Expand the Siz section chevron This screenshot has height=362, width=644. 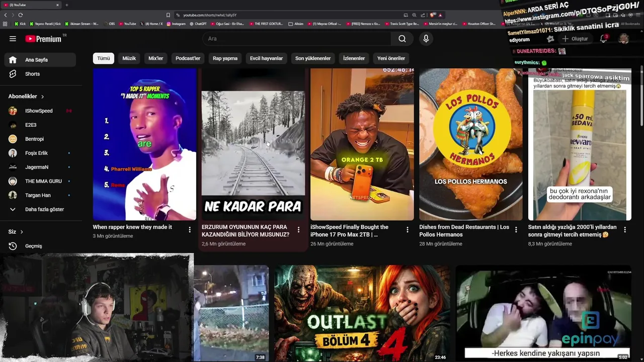pyautogui.click(x=22, y=232)
